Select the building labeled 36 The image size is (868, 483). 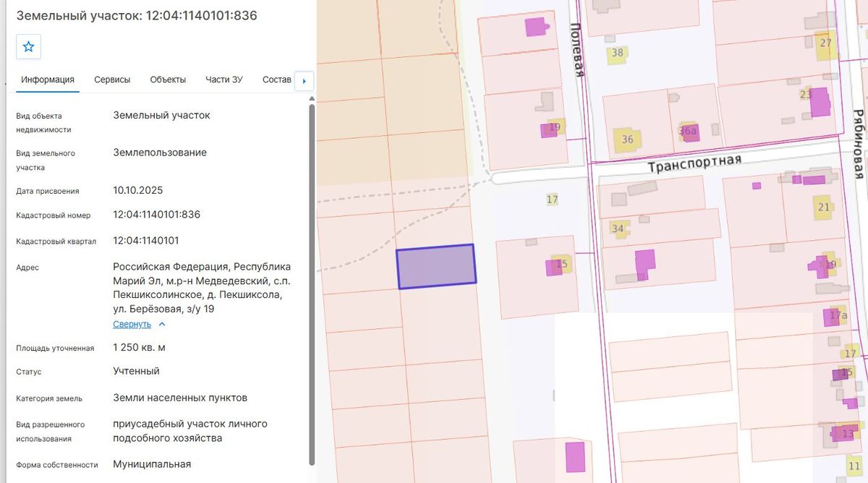coord(627,140)
